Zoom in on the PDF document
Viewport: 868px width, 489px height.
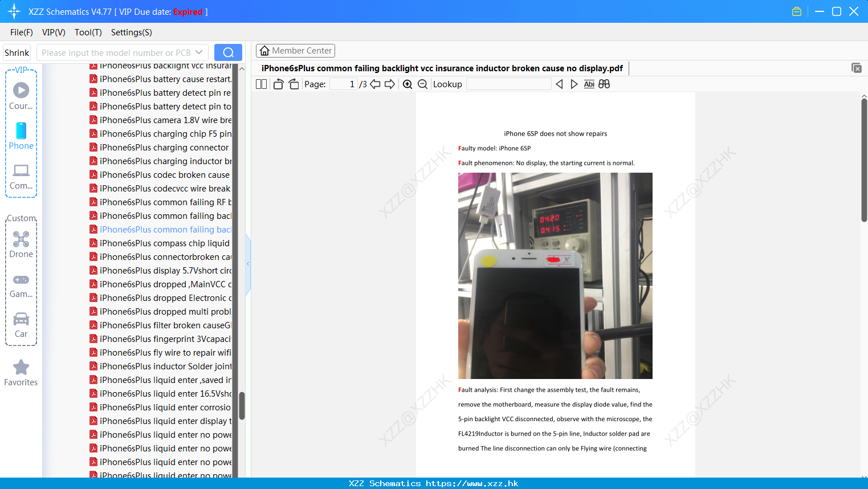pos(407,84)
